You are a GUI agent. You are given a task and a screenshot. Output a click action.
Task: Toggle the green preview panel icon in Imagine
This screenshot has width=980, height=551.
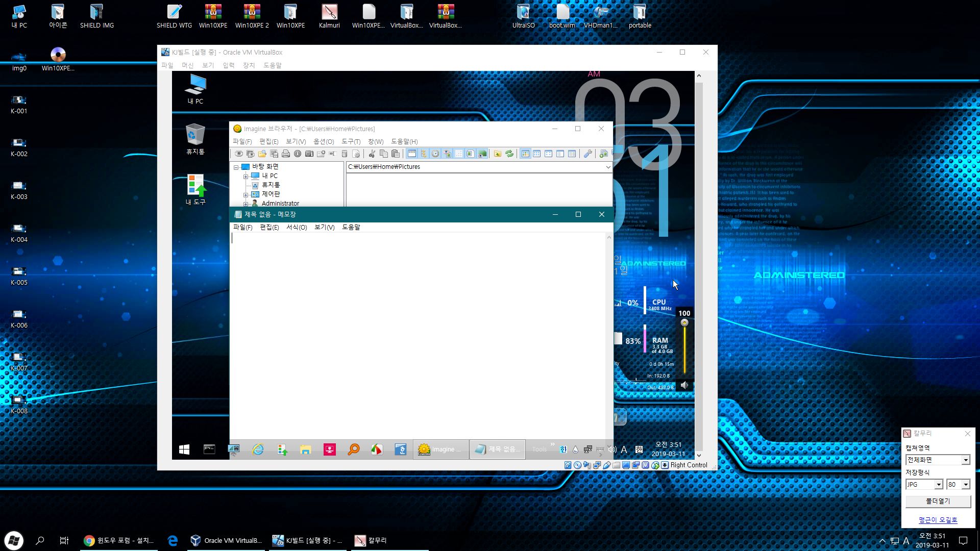482,154
